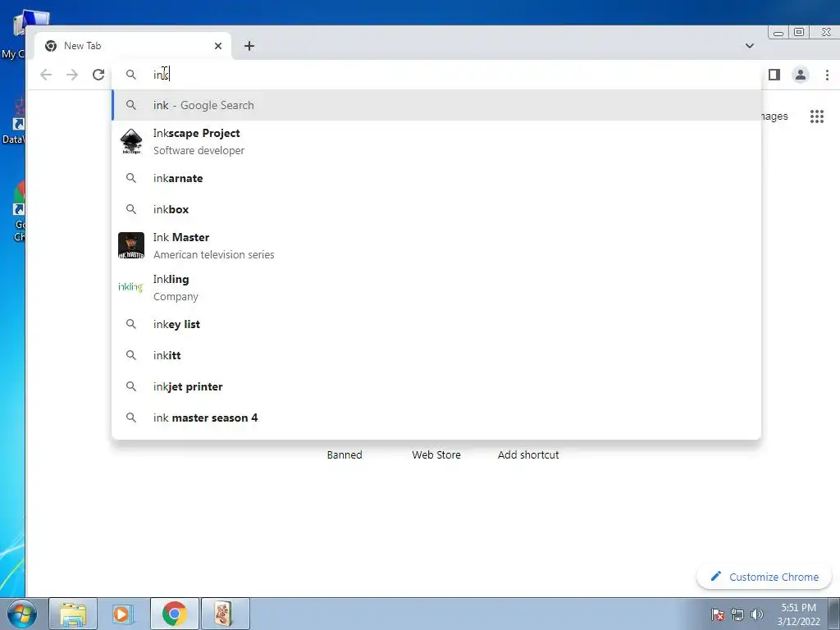Choose the Inkling Company suggestion
840x630 pixels.
(x=436, y=287)
